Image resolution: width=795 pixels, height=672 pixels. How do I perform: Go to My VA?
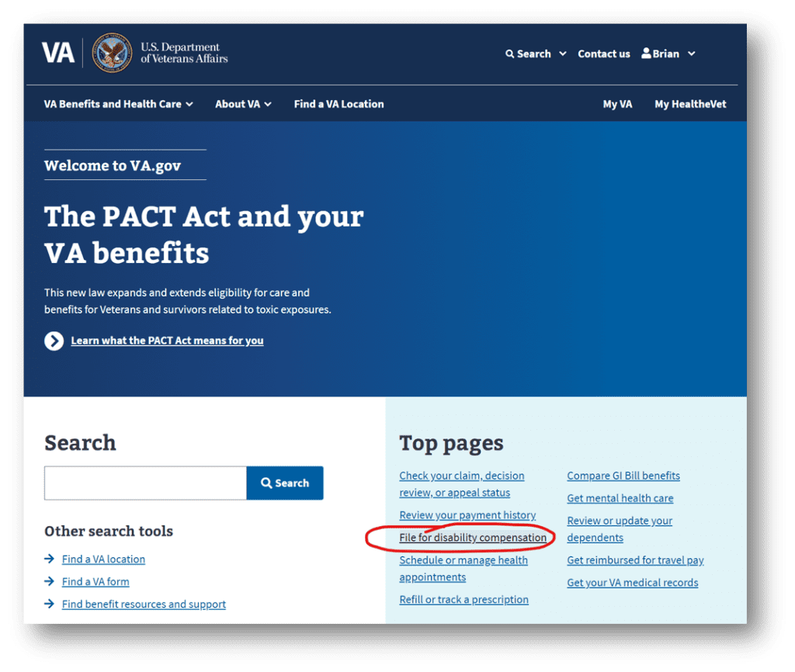click(617, 105)
